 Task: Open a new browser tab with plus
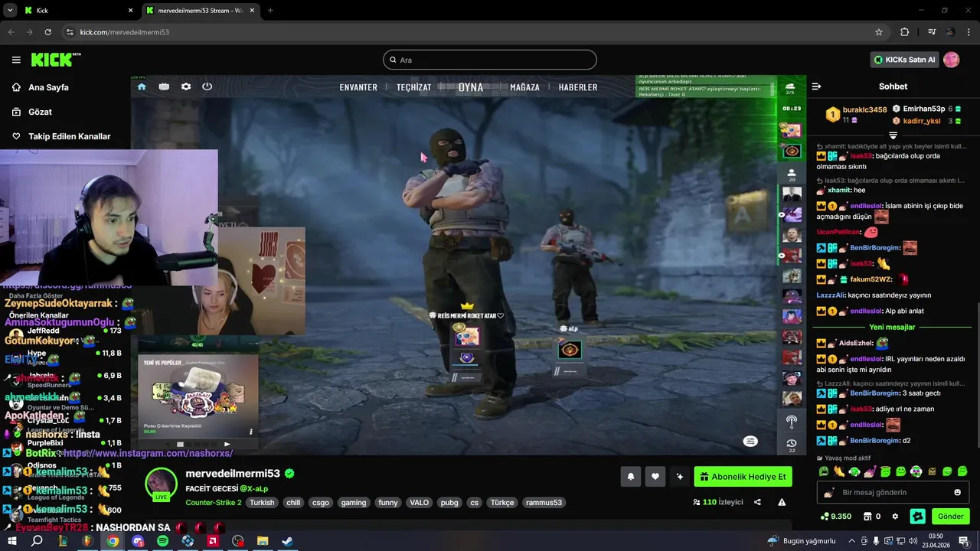pyautogui.click(x=270, y=11)
